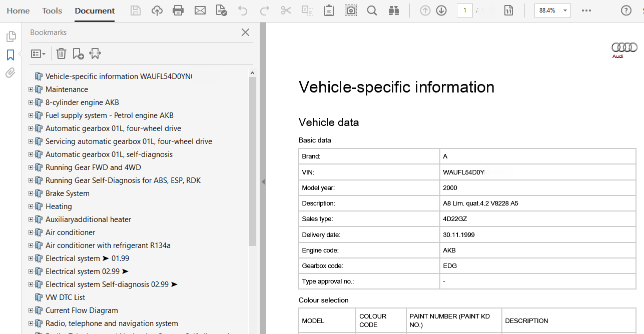Show page thumbnails panel
This screenshot has width=644, height=334.
(x=11, y=36)
